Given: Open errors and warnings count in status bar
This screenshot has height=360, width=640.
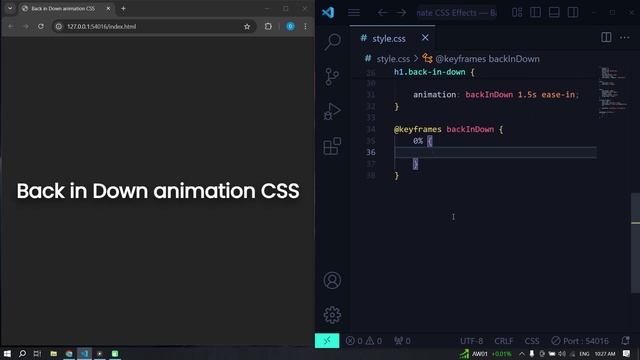Looking at the screenshot, I should pyautogui.click(x=364, y=341).
